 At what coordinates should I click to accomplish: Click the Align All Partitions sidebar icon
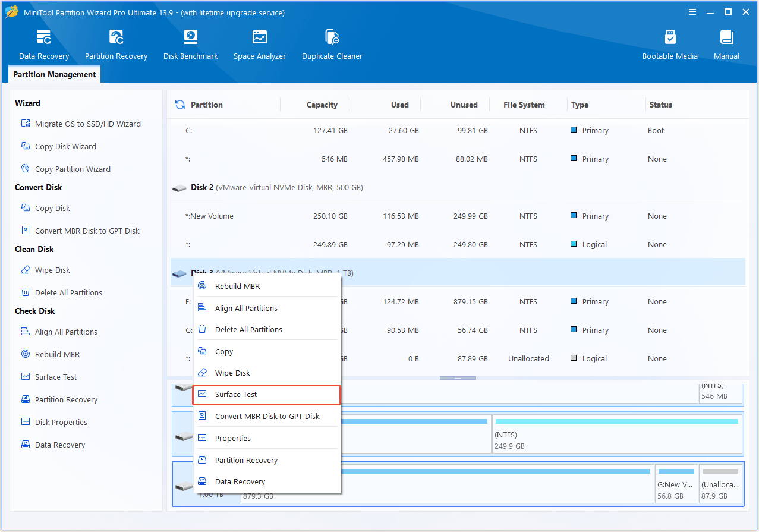pyautogui.click(x=26, y=332)
